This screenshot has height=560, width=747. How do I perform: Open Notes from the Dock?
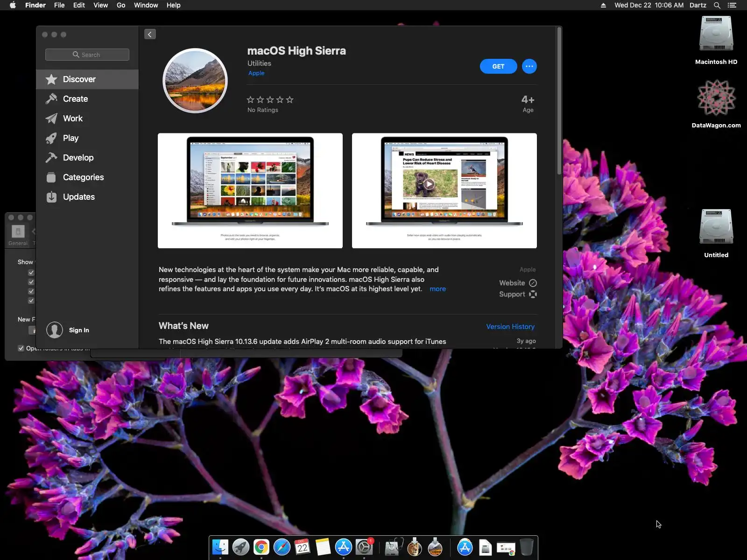coord(323,547)
